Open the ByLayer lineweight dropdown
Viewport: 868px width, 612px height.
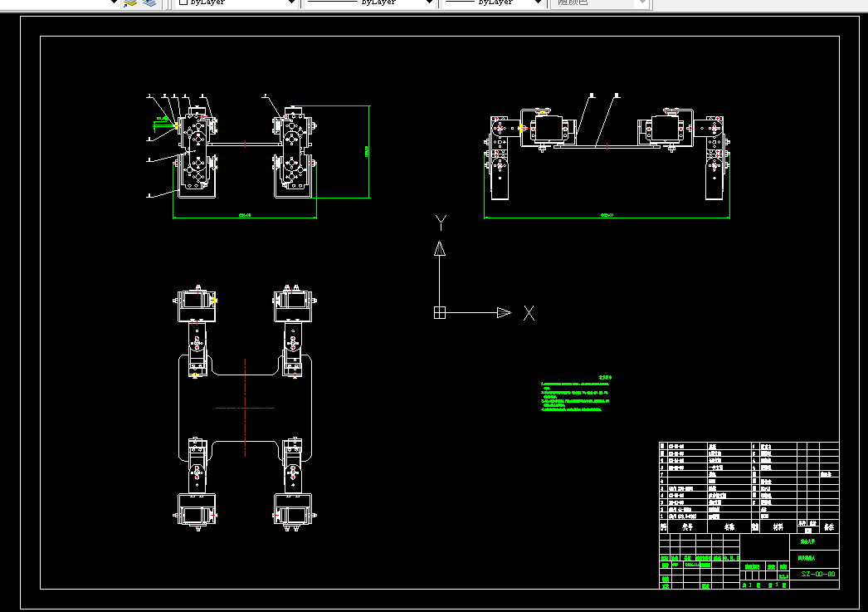point(493,2)
